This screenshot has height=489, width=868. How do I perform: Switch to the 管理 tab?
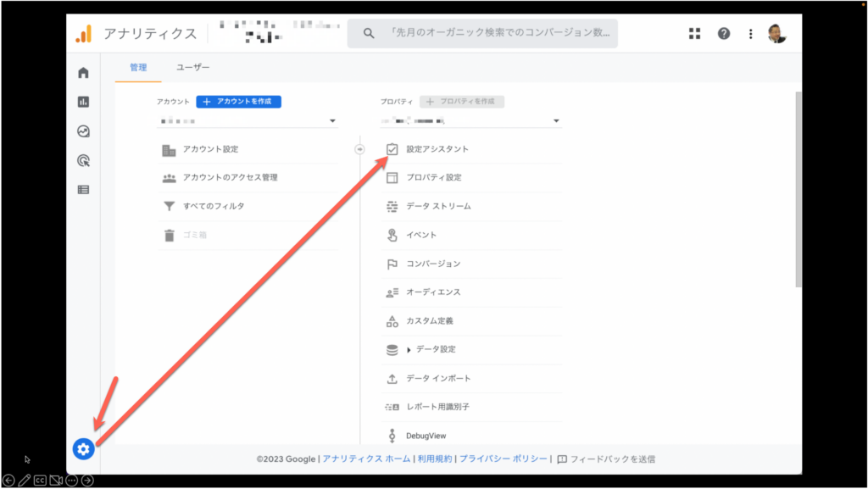[138, 68]
